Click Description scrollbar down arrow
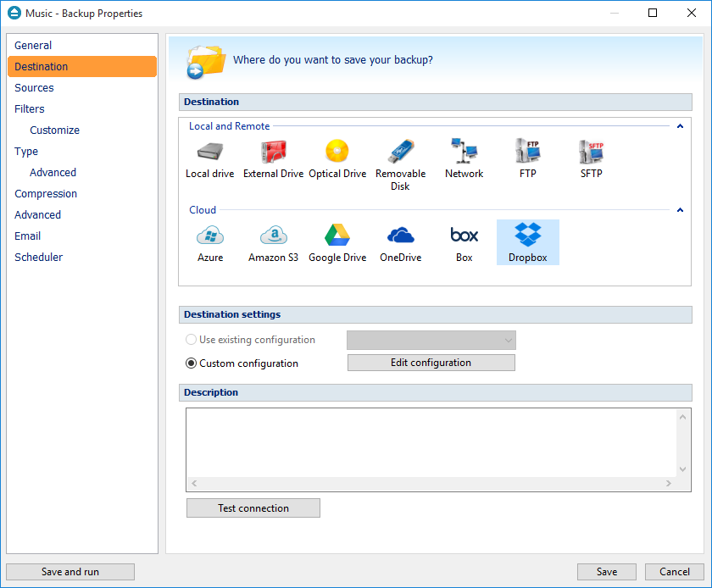Viewport: 712px width, 588px height. [x=682, y=469]
